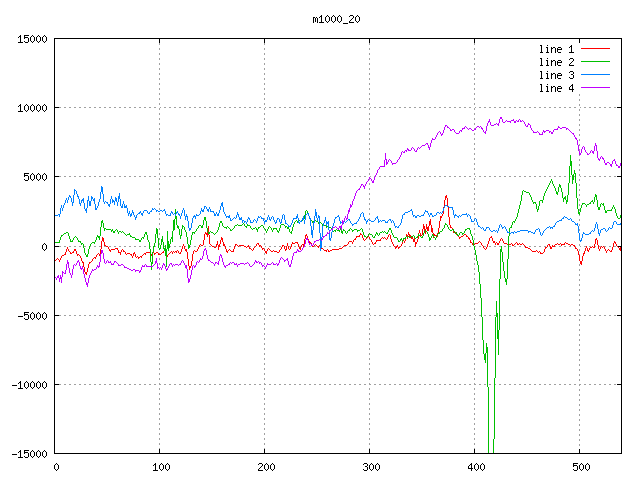Click the chart title m1000_20
Screen dimensions: 640x480
(334, 19)
